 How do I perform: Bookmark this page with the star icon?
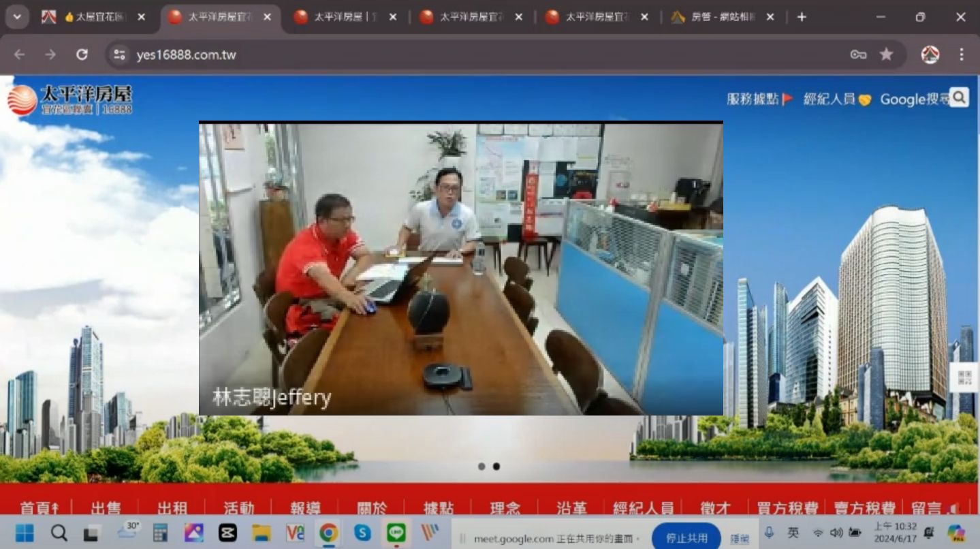886,54
